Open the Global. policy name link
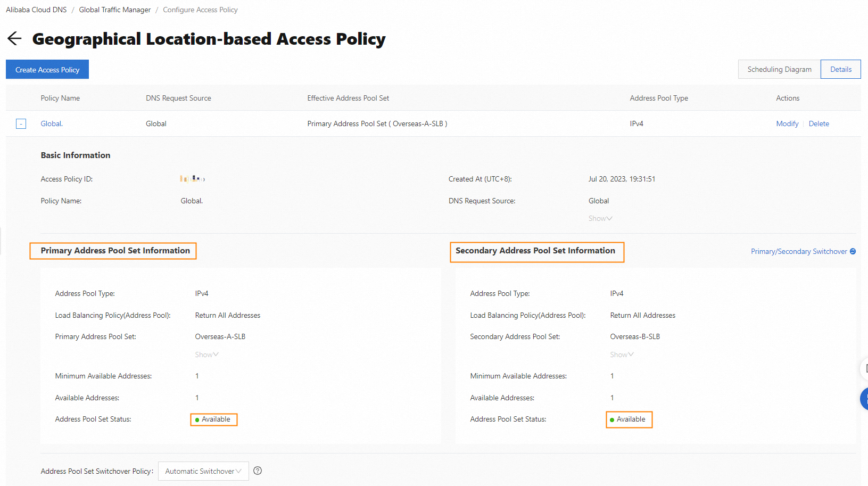Image resolution: width=868 pixels, height=486 pixels. (52, 123)
